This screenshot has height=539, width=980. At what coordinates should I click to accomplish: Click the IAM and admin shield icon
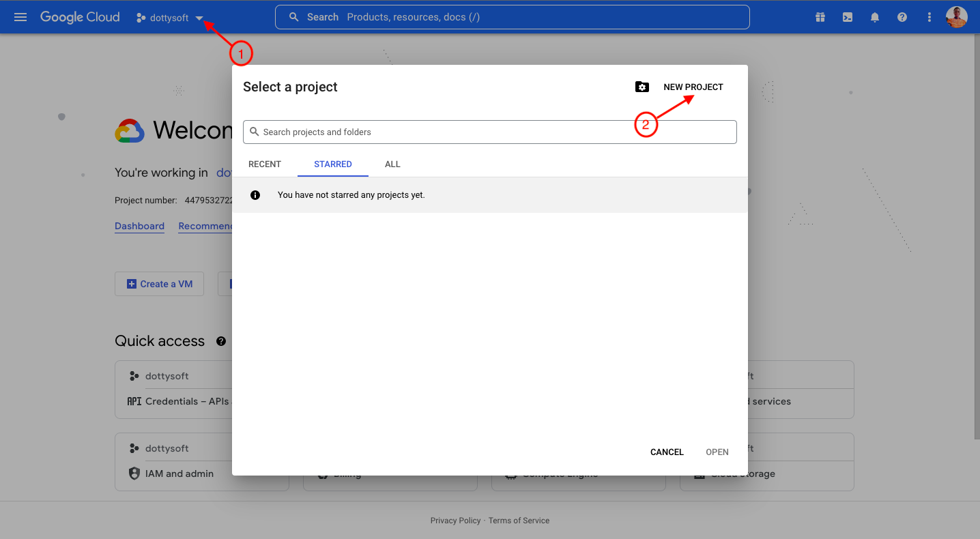tap(134, 474)
